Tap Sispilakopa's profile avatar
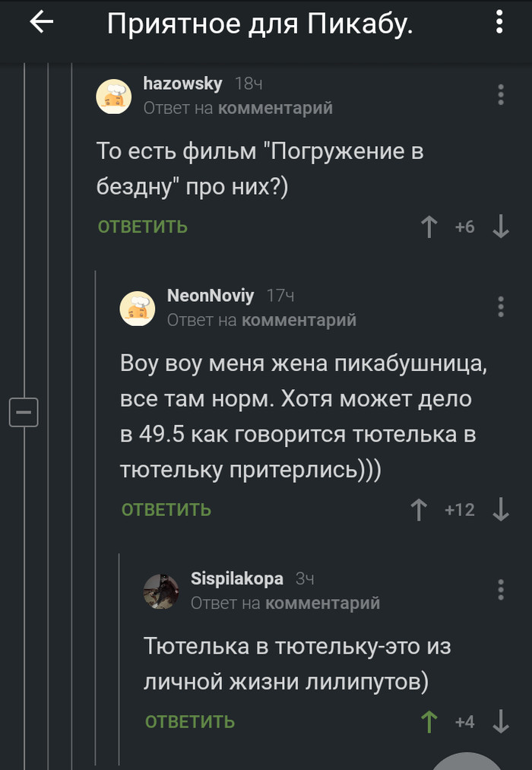Viewport: 532px width, 770px height. click(161, 590)
